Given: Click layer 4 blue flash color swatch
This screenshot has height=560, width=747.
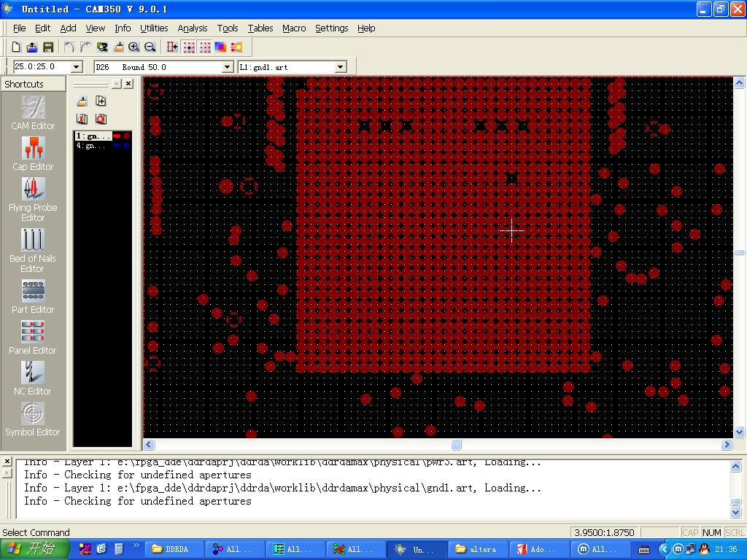Looking at the screenshot, I should [127, 146].
